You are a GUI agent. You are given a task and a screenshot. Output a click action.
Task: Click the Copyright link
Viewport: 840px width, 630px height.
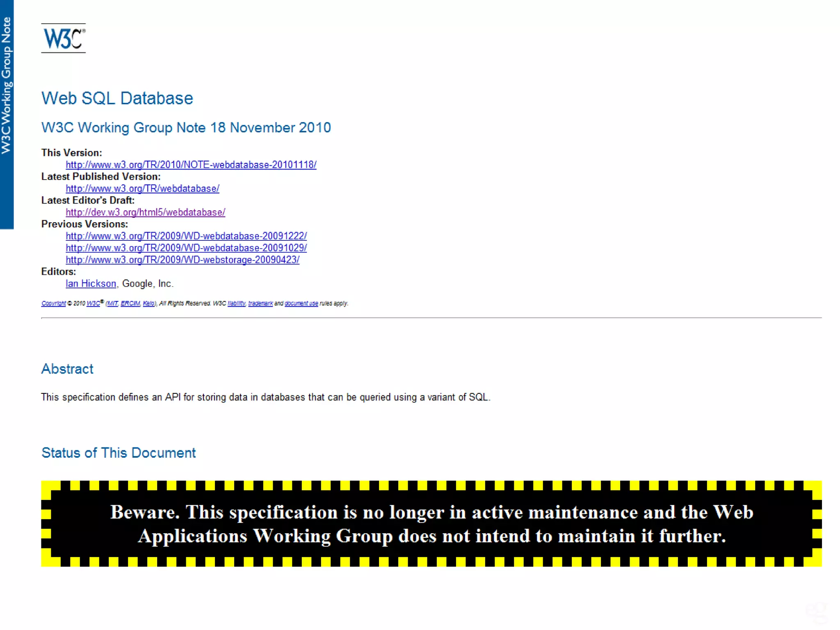[x=53, y=304]
